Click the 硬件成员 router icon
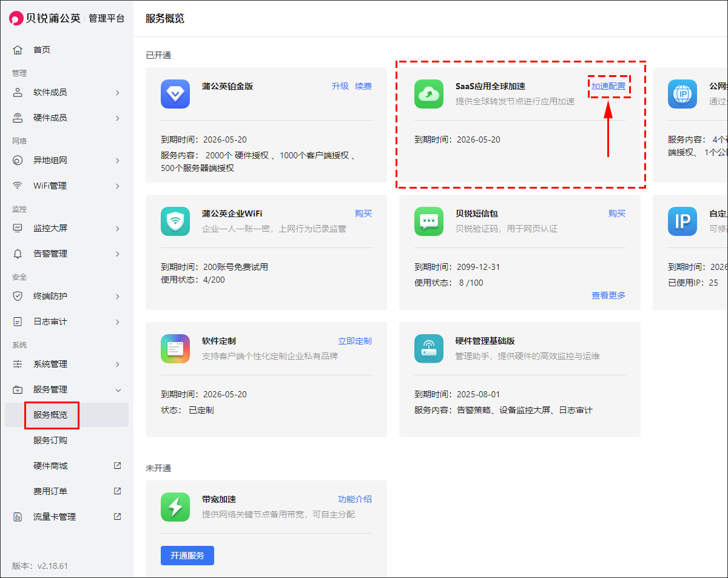 (x=18, y=118)
